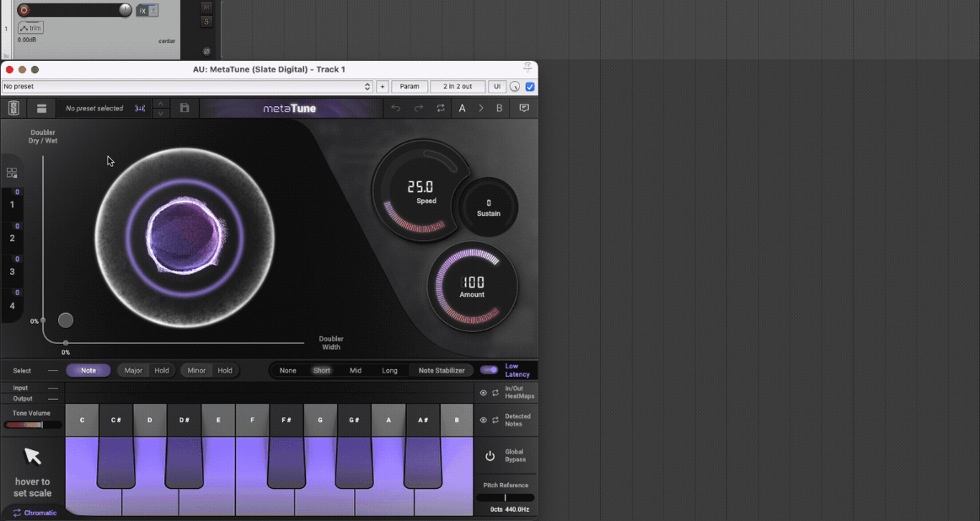The image size is (980, 521).
Task: Click the undo arrow in metaTune
Action: click(x=395, y=108)
